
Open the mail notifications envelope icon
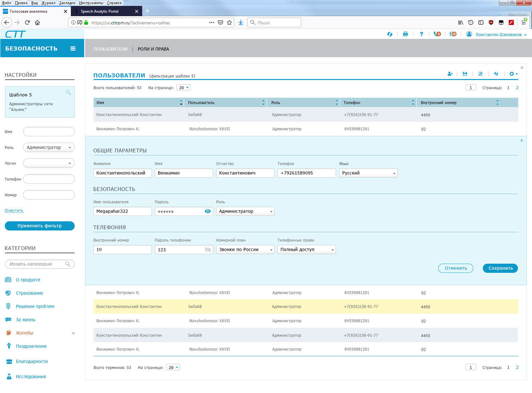coord(453,34)
